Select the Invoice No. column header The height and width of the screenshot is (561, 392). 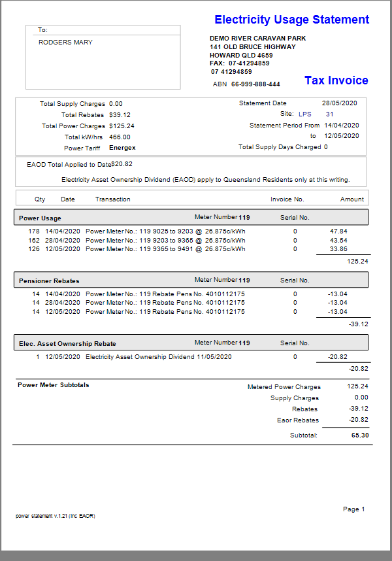coord(287,199)
